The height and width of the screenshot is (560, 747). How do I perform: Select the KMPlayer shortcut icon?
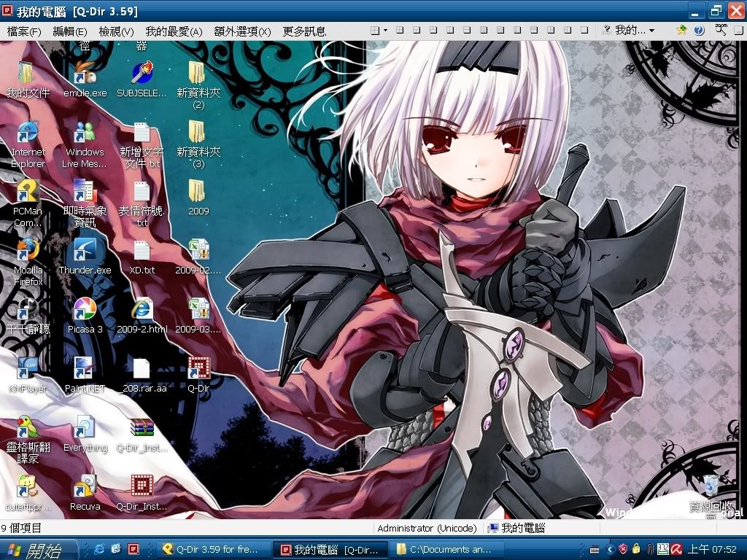[28, 370]
